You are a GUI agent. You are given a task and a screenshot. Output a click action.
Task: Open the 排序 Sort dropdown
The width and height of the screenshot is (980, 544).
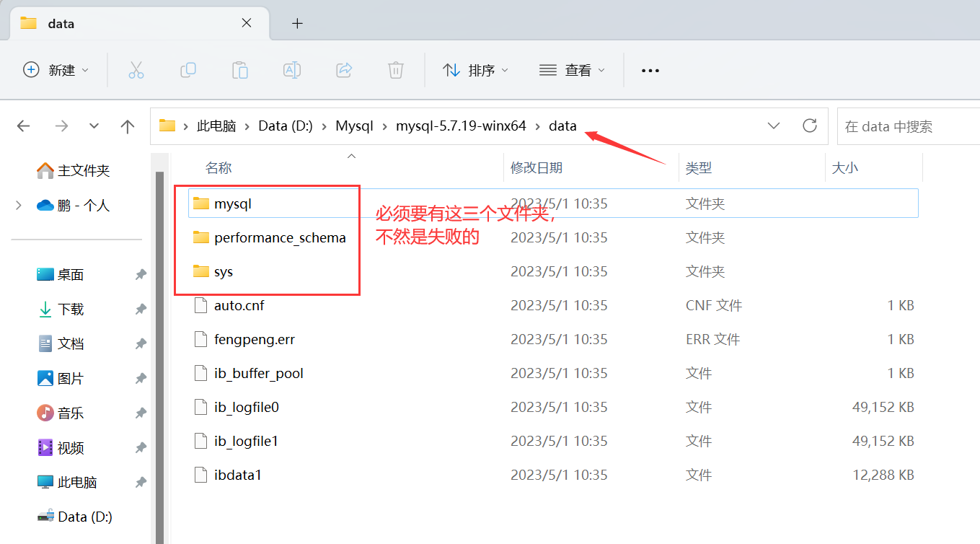coord(475,70)
